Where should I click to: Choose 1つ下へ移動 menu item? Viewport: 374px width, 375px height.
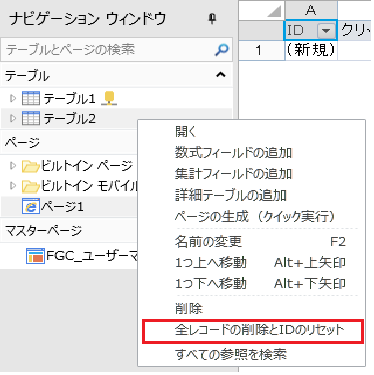click(x=251, y=284)
